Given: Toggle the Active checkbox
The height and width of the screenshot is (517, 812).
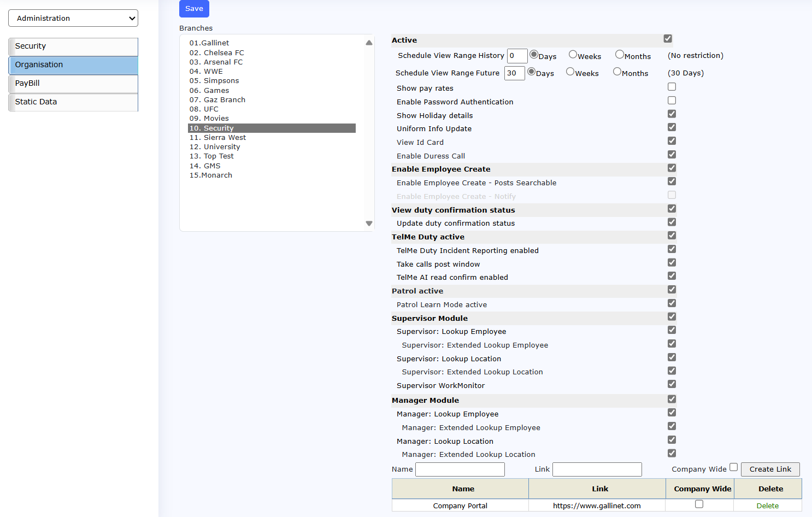Looking at the screenshot, I should tap(668, 39).
